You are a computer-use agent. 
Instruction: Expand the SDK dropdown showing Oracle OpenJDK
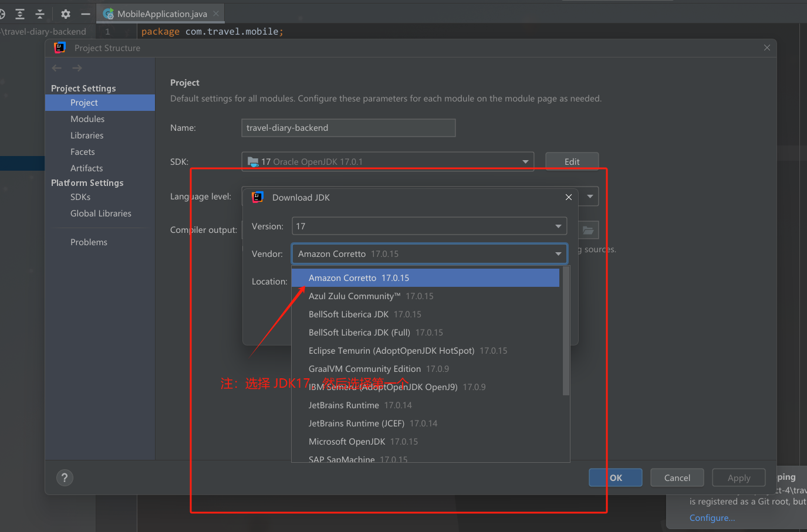click(x=388, y=162)
